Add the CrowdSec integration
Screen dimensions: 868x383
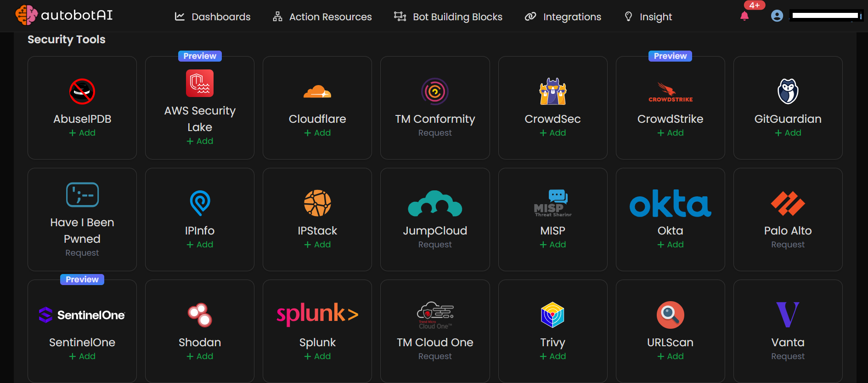(552, 133)
